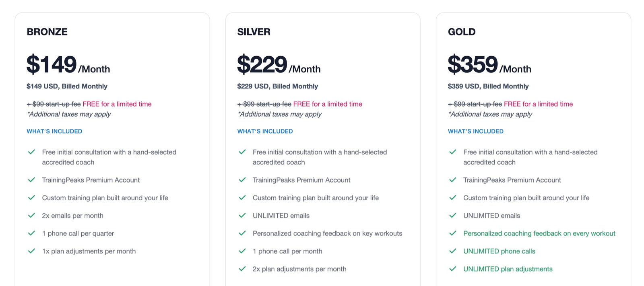This screenshot has height=286, width=644.
Task: Click checkmark next to "2x plan adjustments per month"
Action: pos(242,269)
